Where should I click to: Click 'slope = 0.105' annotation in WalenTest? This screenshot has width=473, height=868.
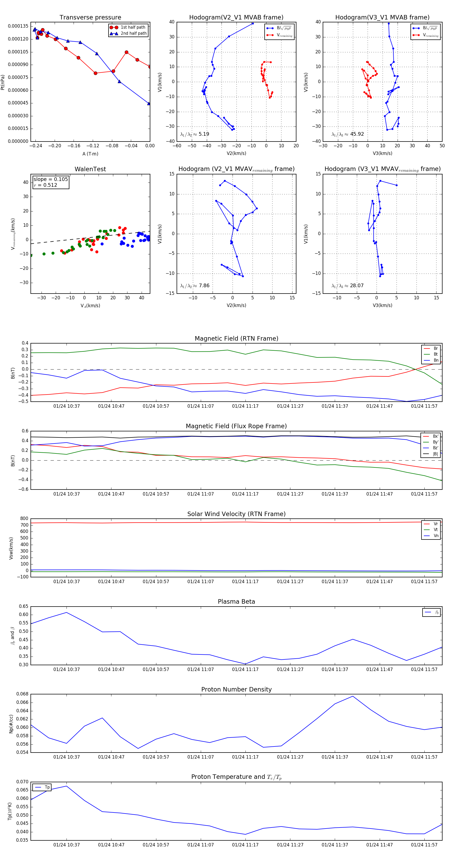pyautogui.click(x=50, y=179)
